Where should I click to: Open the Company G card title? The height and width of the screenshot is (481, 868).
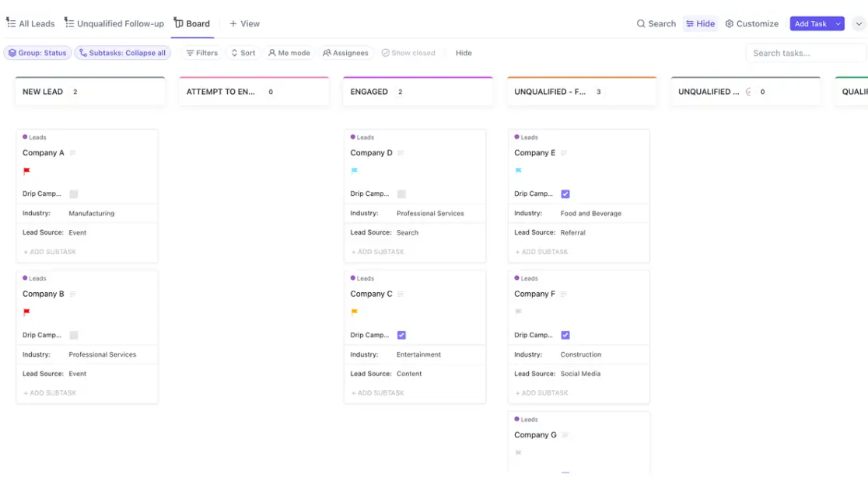tap(535, 435)
